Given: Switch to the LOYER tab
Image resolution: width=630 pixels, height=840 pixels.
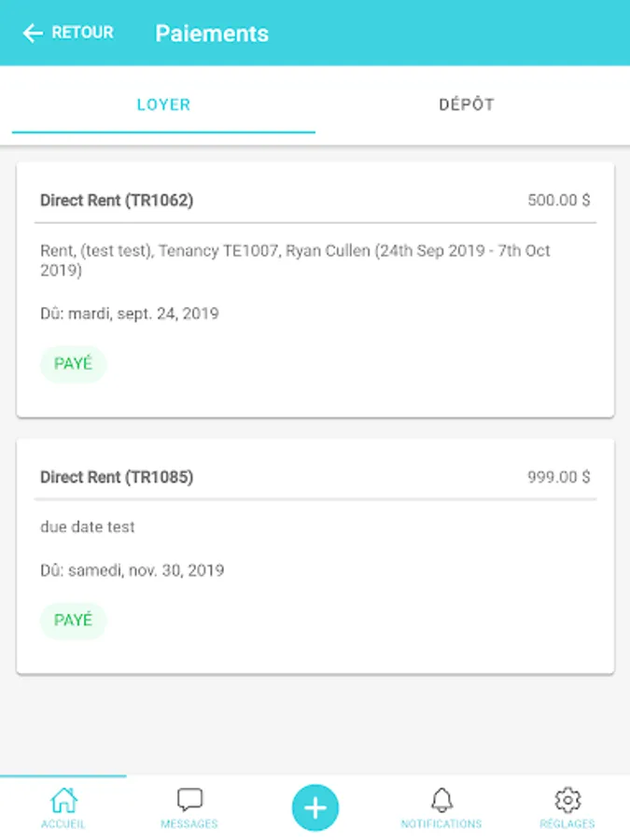Looking at the screenshot, I should [x=163, y=105].
